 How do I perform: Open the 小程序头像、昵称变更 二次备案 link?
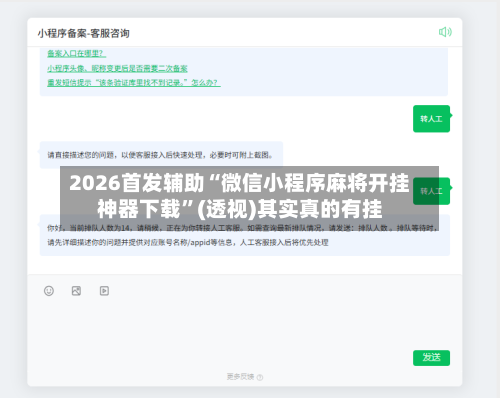point(117,68)
